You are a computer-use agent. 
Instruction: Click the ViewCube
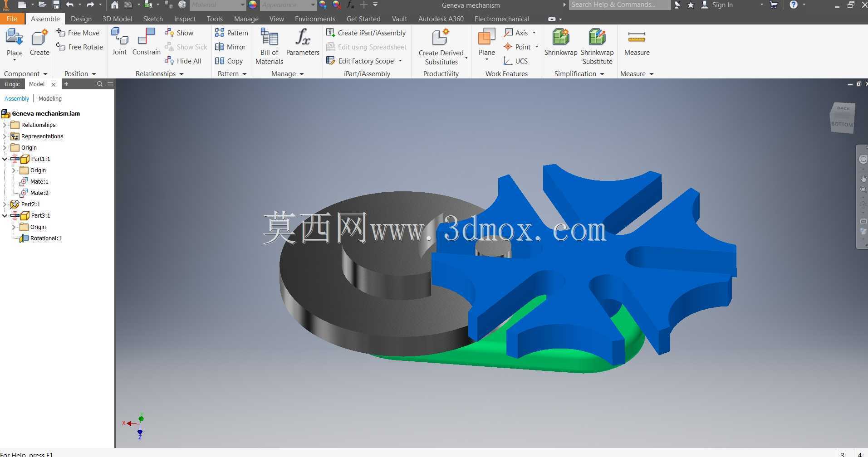842,117
